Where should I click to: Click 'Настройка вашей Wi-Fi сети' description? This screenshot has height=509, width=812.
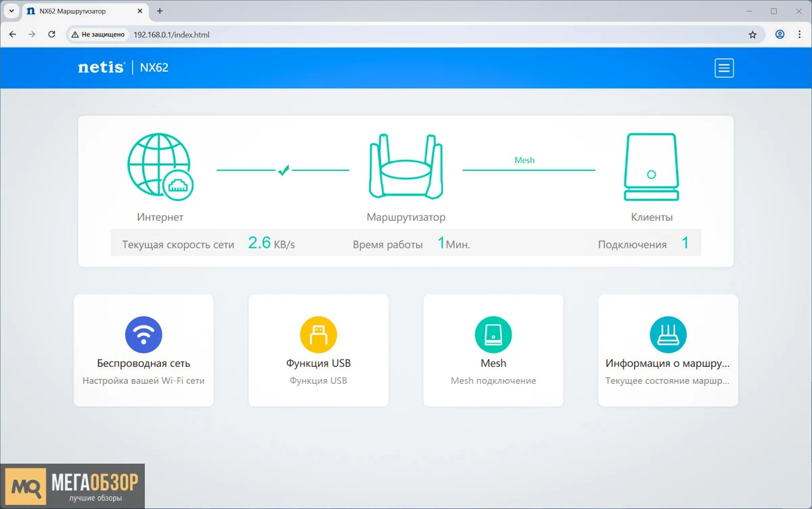tap(143, 381)
